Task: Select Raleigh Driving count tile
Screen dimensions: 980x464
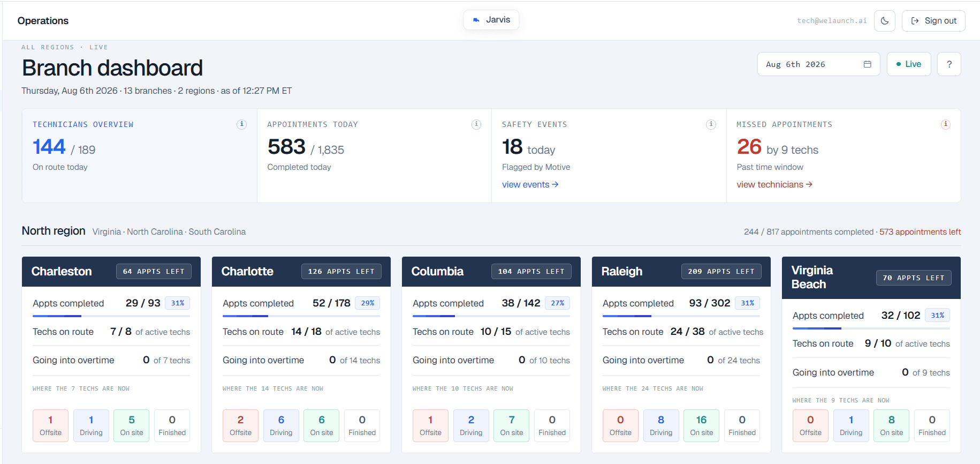Action: click(661, 425)
